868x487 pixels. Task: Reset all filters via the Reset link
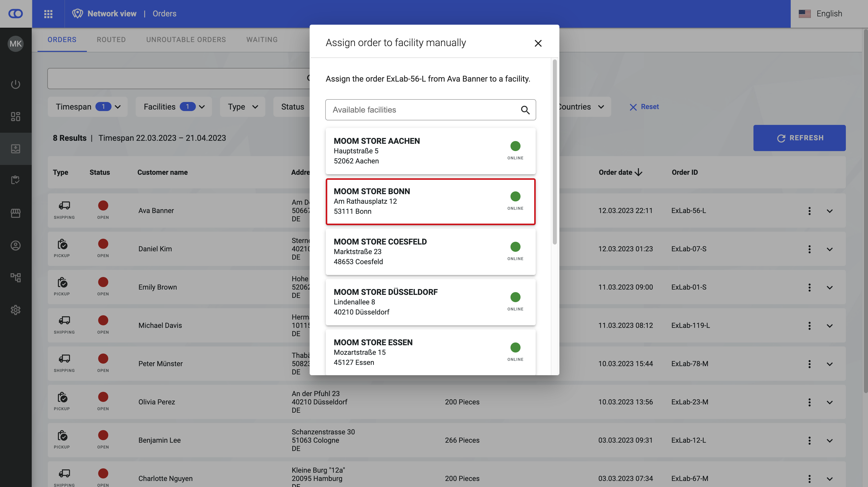[644, 107]
